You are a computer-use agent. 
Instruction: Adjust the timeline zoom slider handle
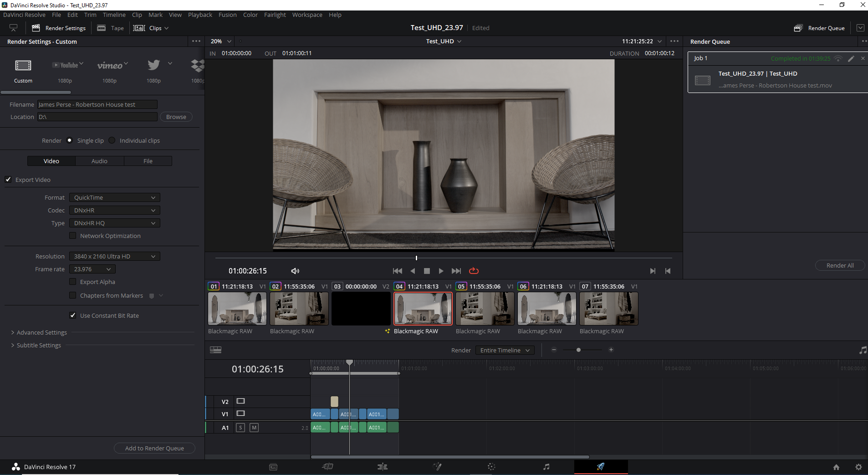tap(578, 350)
